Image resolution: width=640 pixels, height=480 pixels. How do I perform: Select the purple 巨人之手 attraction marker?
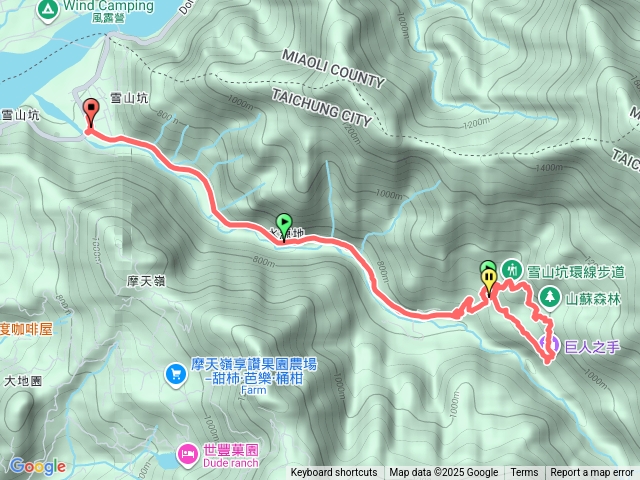click(x=549, y=344)
